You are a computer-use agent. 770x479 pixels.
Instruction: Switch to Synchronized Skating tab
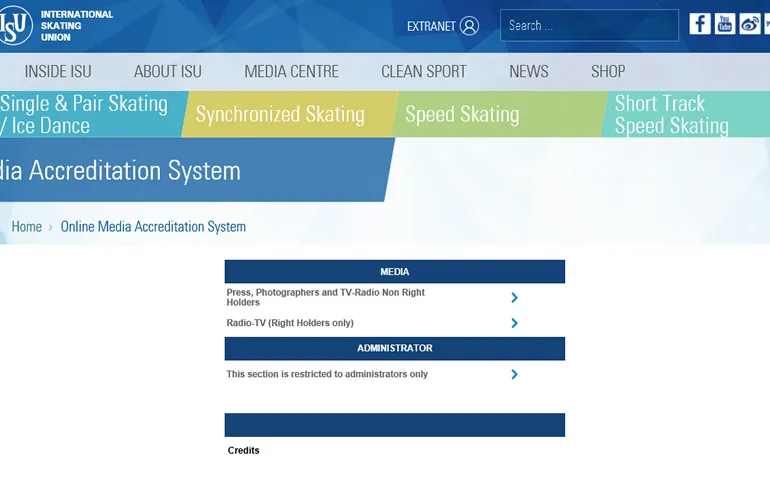point(280,115)
